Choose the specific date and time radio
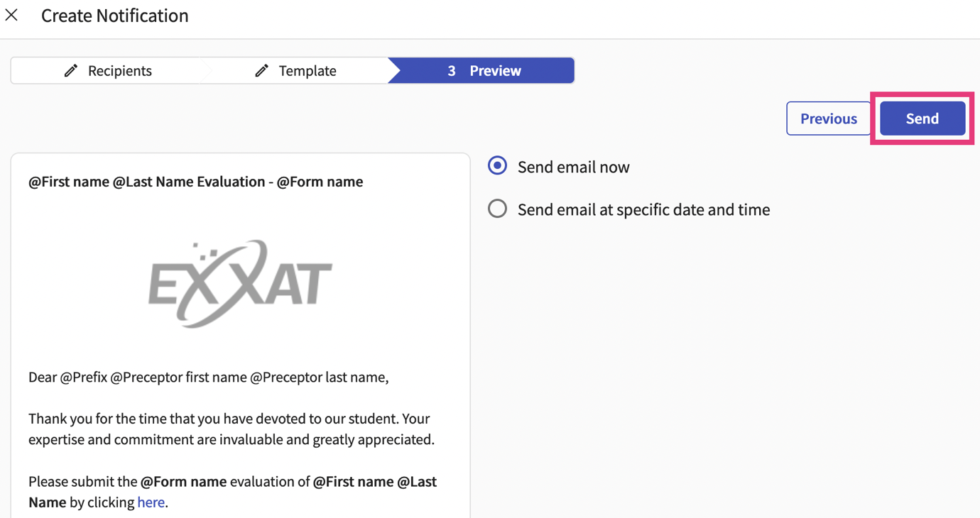980x518 pixels. click(x=497, y=209)
